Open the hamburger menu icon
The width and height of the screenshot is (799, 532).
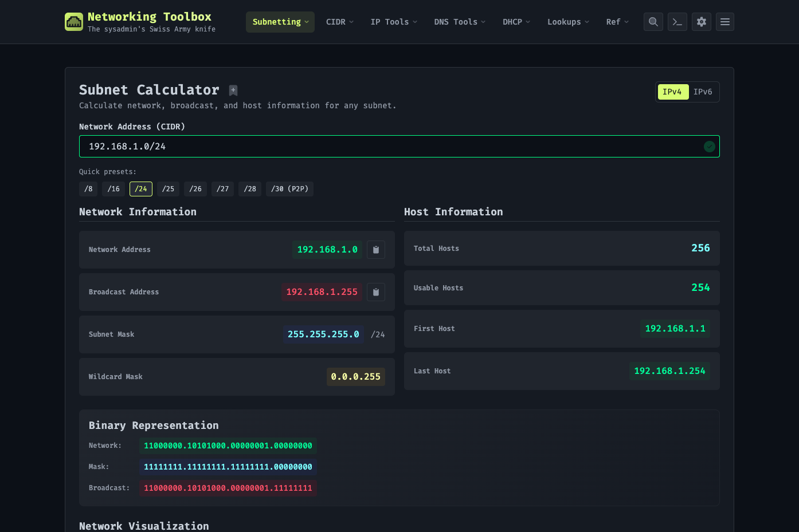point(725,22)
